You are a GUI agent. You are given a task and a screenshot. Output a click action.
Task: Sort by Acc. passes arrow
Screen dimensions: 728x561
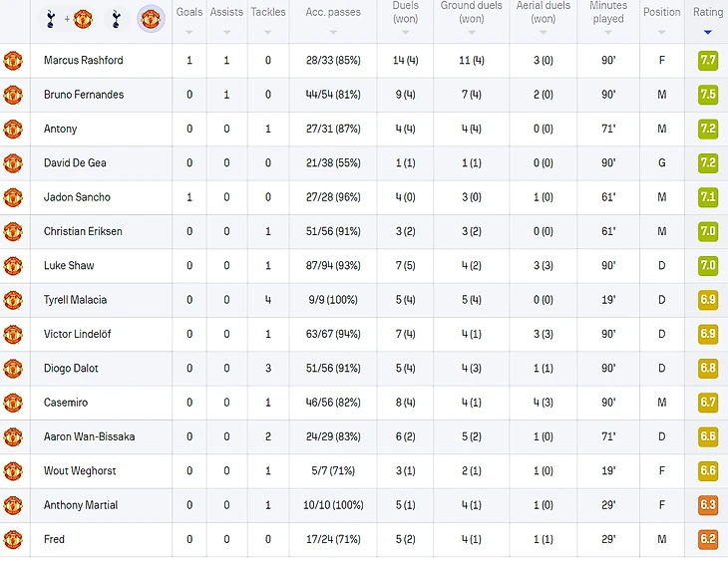(332, 32)
